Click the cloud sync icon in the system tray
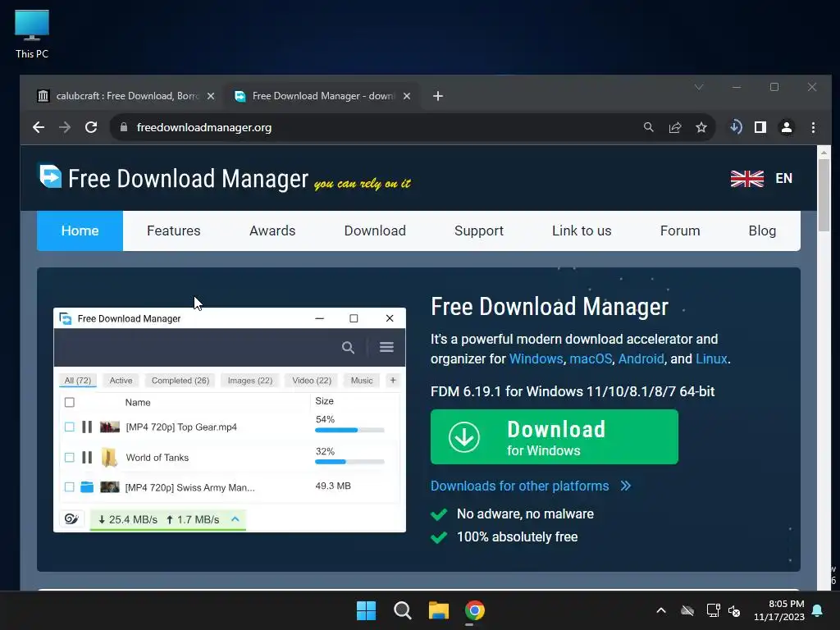This screenshot has height=630, width=840. pyautogui.click(x=687, y=610)
